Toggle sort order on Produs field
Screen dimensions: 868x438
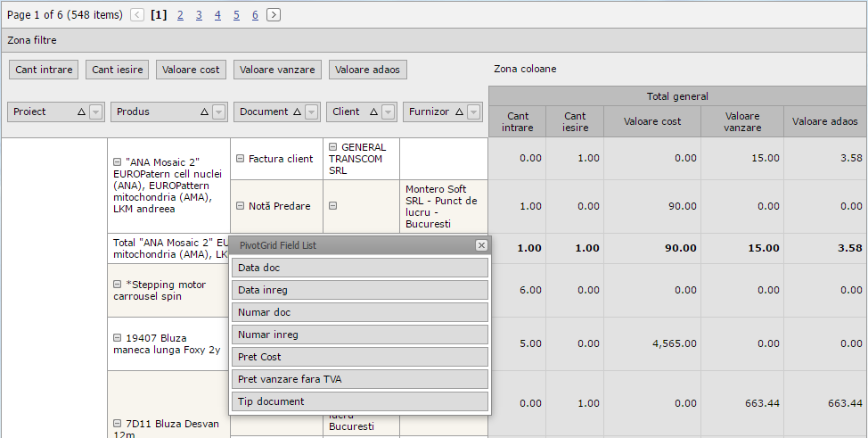pos(204,112)
